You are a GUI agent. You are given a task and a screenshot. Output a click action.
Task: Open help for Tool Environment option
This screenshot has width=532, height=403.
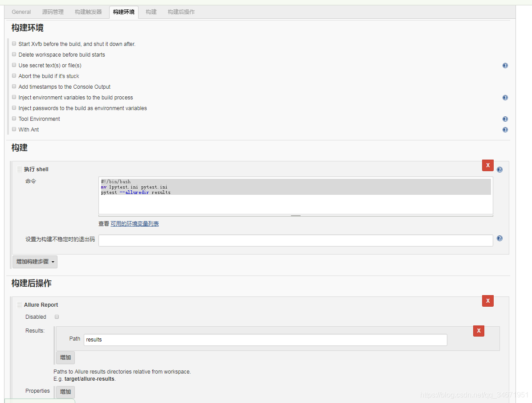(505, 119)
